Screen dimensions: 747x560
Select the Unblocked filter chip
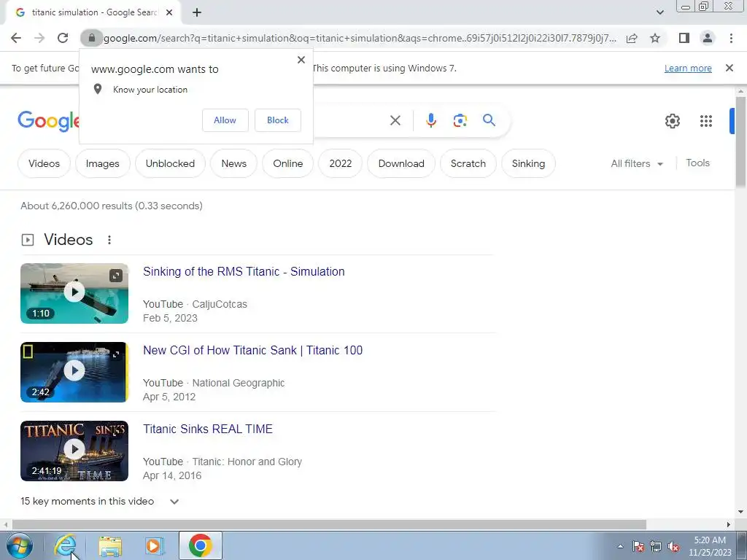click(170, 163)
